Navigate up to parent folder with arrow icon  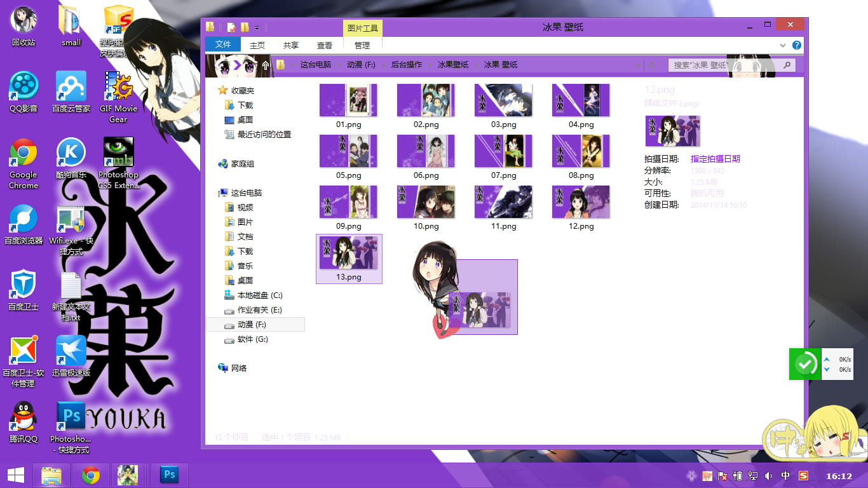tap(265, 64)
